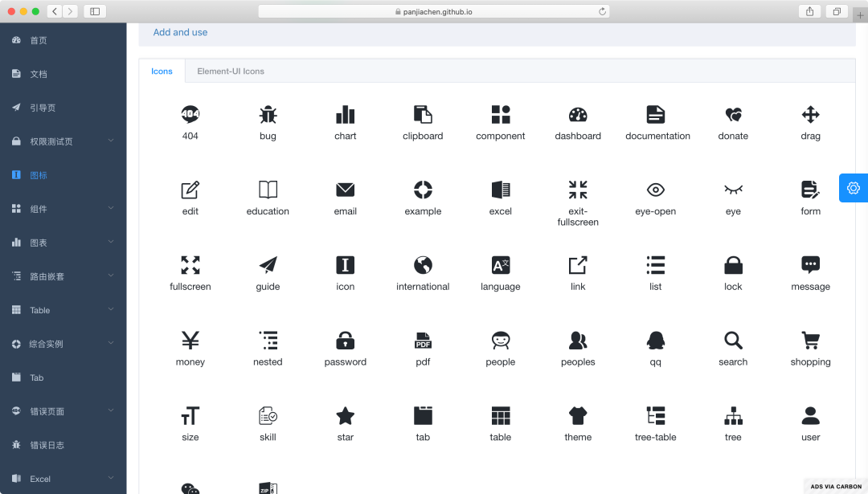Pick the education book icon
The width and height of the screenshot is (868, 494).
(268, 190)
